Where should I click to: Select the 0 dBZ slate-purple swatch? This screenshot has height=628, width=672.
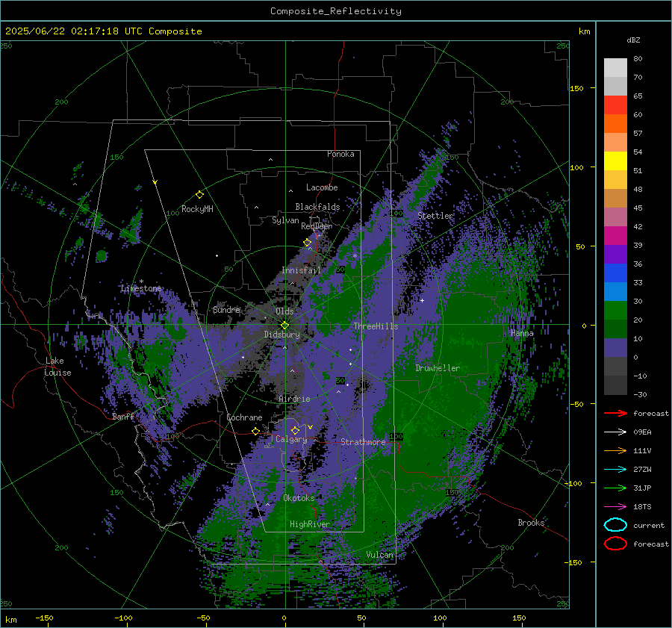click(x=615, y=348)
